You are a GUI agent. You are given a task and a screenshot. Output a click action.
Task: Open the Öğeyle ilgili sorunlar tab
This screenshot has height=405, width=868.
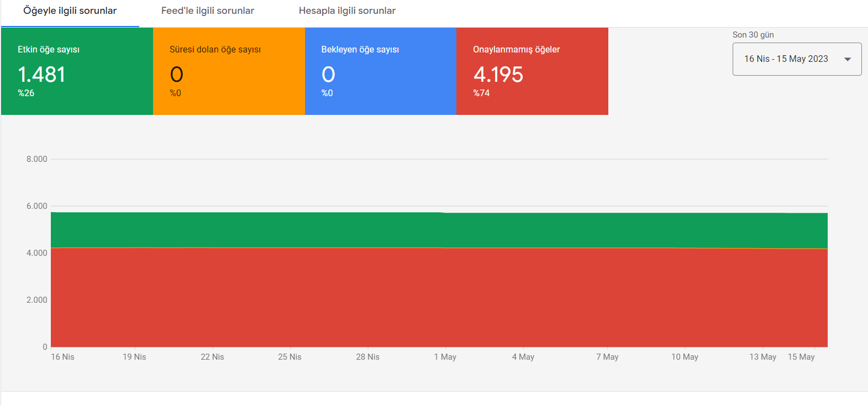(70, 10)
